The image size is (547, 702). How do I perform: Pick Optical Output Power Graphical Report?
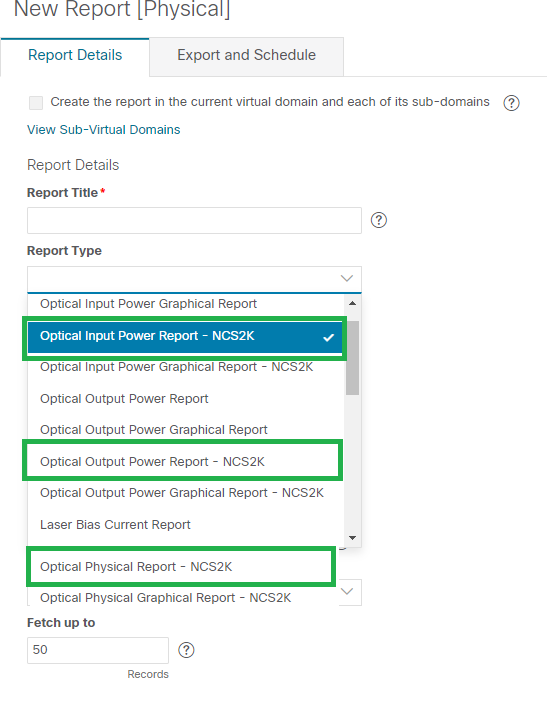point(154,430)
